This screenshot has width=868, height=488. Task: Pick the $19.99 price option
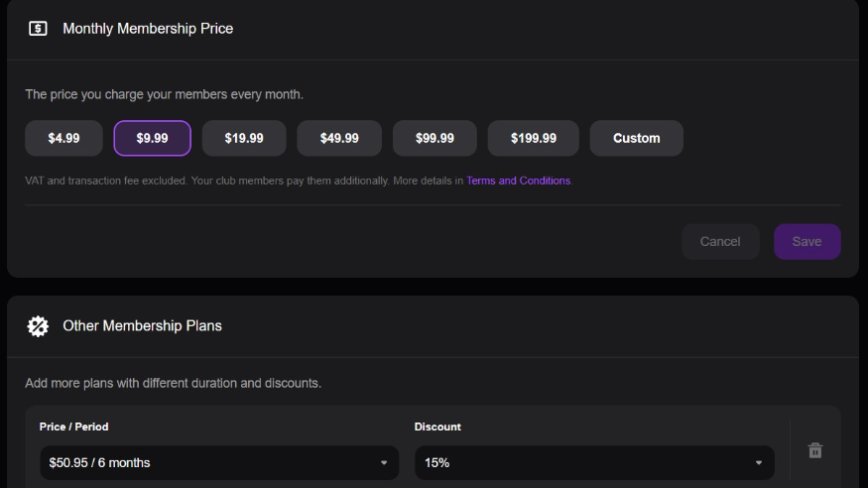point(244,139)
